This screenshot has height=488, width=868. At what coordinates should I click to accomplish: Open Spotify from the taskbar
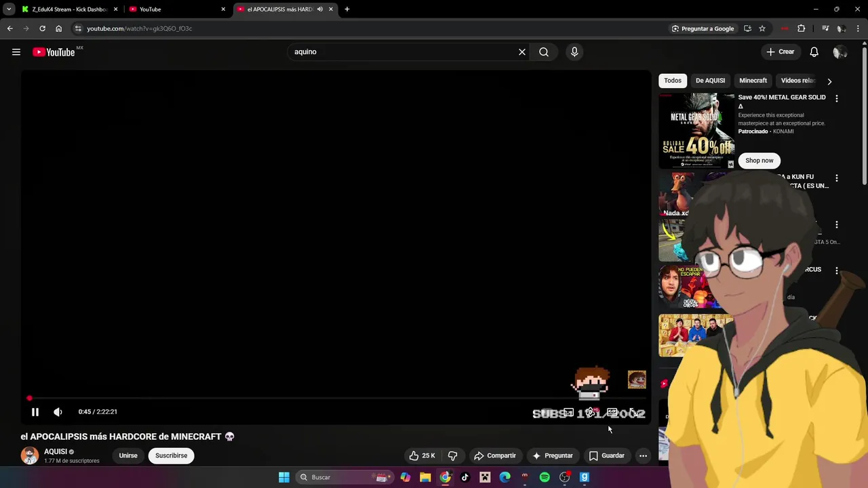pos(545,477)
